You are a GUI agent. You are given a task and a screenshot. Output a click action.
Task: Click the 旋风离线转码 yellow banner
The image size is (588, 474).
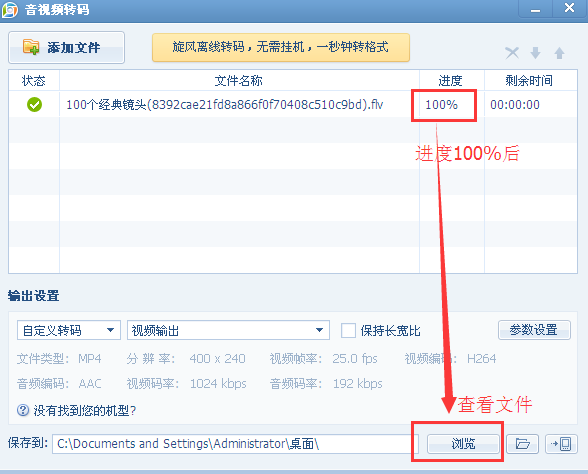(280, 47)
